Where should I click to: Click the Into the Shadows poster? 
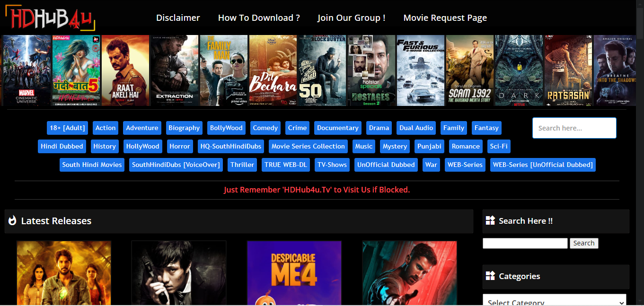point(615,70)
